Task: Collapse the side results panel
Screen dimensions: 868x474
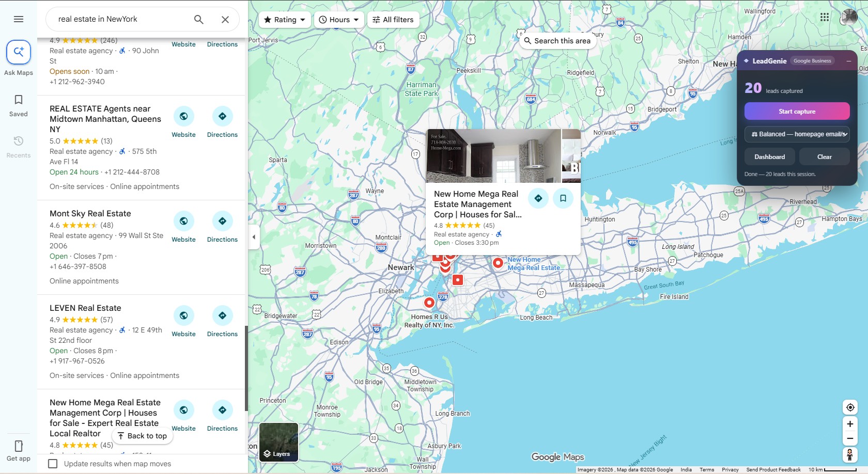Action: coord(254,237)
